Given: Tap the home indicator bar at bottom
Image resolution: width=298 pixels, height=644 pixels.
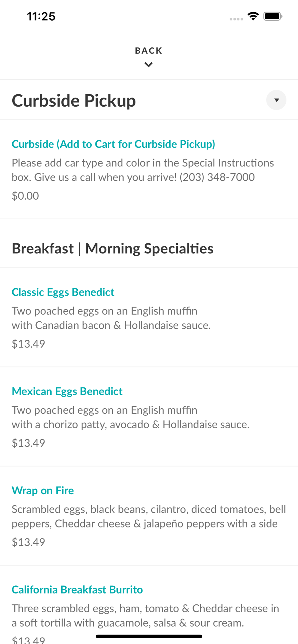Looking at the screenshot, I should pyautogui.click(x=149, y=636).
